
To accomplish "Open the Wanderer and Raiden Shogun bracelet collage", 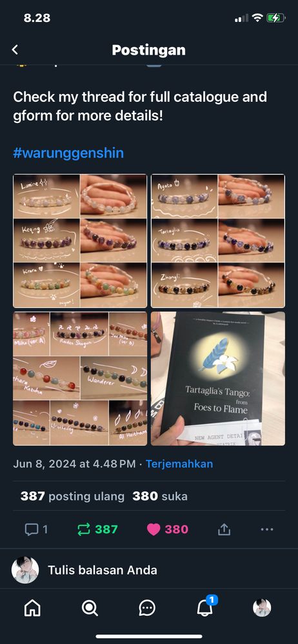I will coord(80,379).
